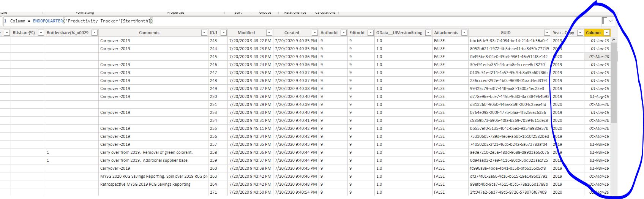The height and width of the screenshot is (199, 644).
Task: Open the Year - Copy column filter dropdown
Action: click(x=580, y=33)
